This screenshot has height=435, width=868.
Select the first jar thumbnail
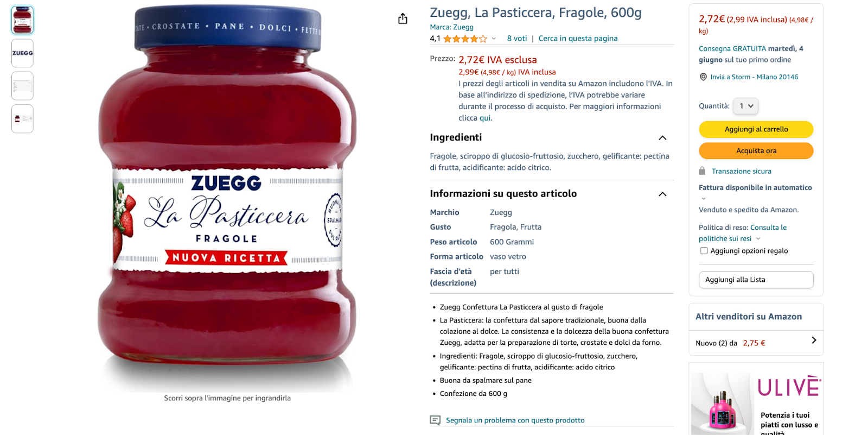pyautogui.click(x=22, y=20)
